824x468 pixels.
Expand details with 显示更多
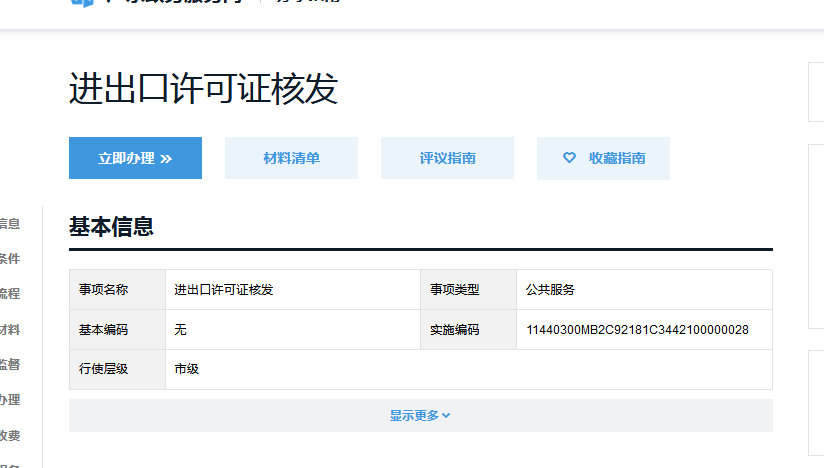414,416
